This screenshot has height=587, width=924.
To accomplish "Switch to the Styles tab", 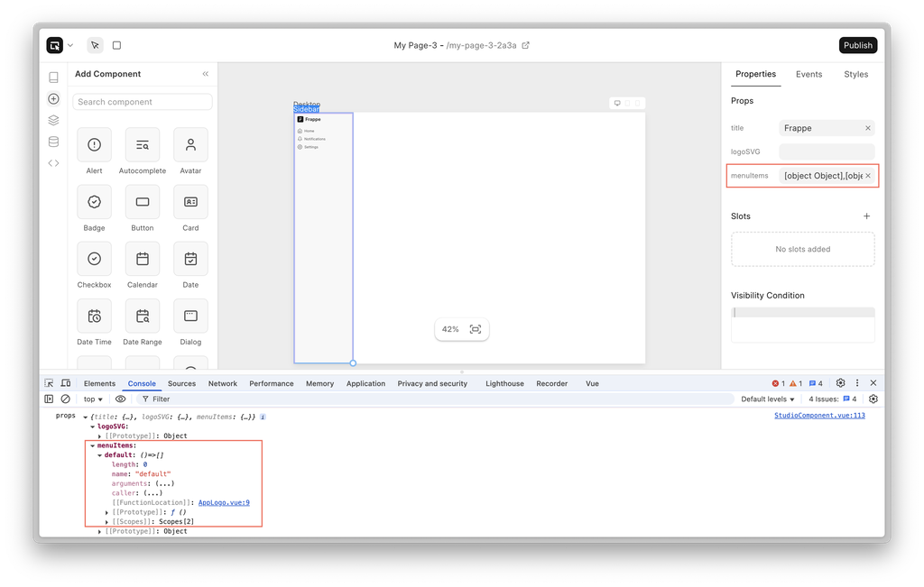I will pyautogui.click(x=855, y=74).
